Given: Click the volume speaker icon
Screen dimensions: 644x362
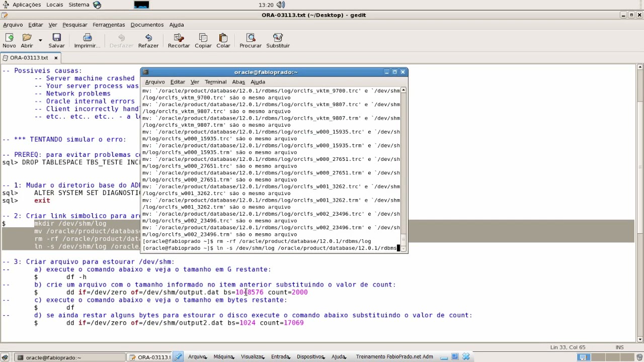Looking at the screenshot, I should [x=281, y=5].
